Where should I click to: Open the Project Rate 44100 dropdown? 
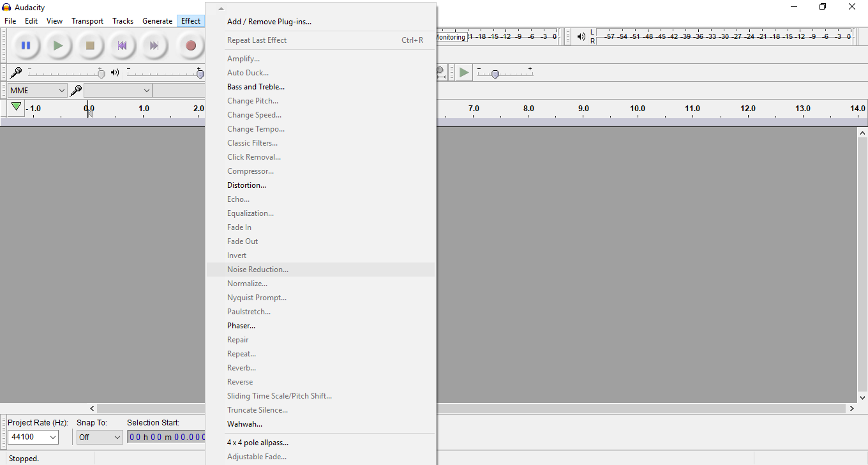click(33, 437)
